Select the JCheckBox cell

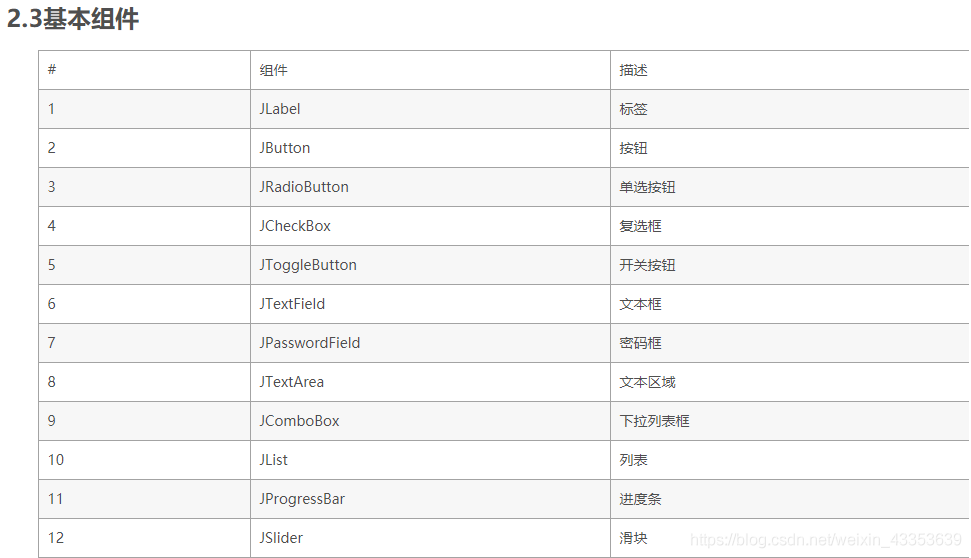pos(295,226)
